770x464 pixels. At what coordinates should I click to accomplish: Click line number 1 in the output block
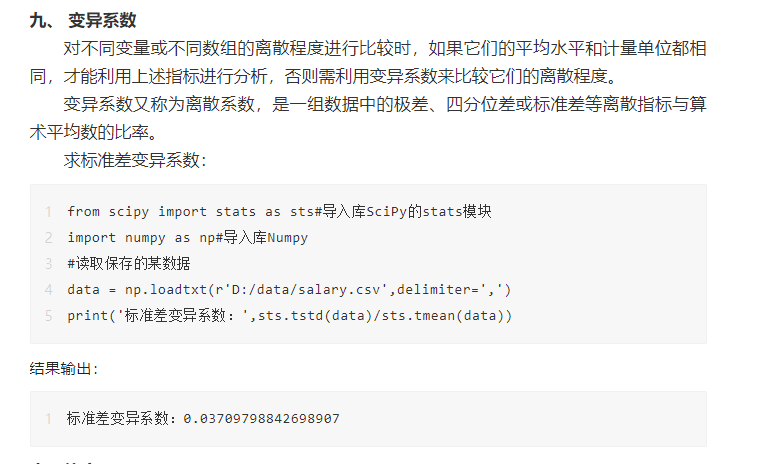tap(48, 419)
